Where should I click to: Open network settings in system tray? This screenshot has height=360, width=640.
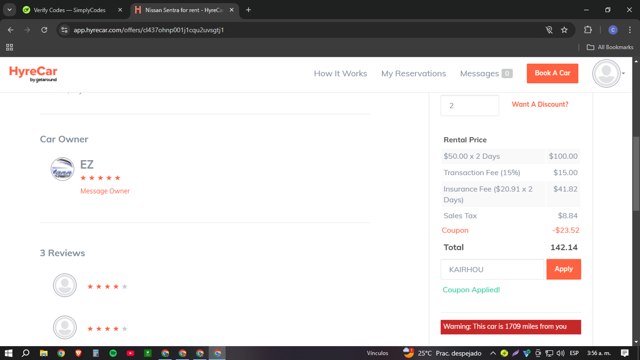549,353
